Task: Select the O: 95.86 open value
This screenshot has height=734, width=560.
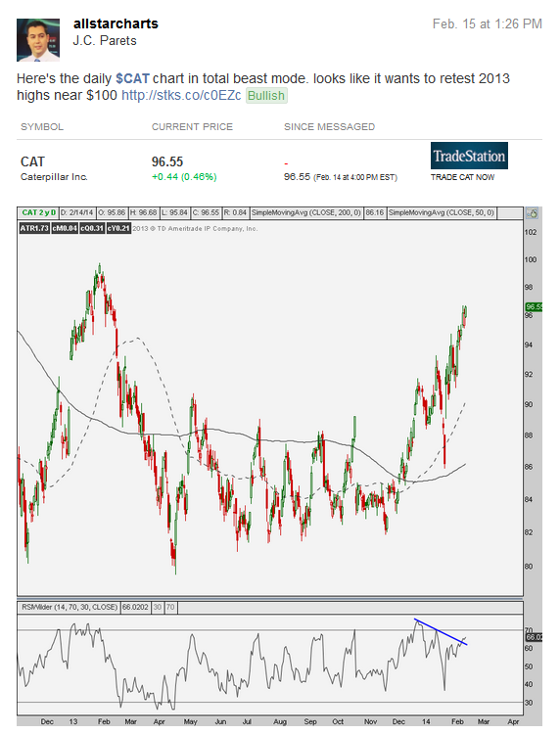Action: (112, 212)
